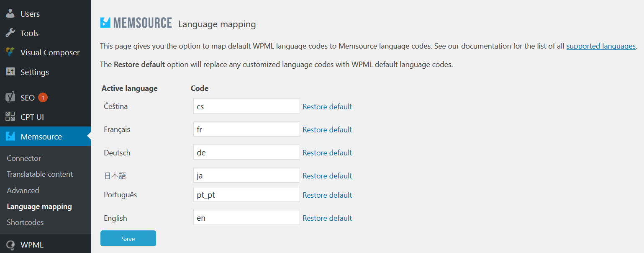Focus the 日本語 code field
Image resolution: width=644 pixels, height=253 pixels.
pos(246,175)
